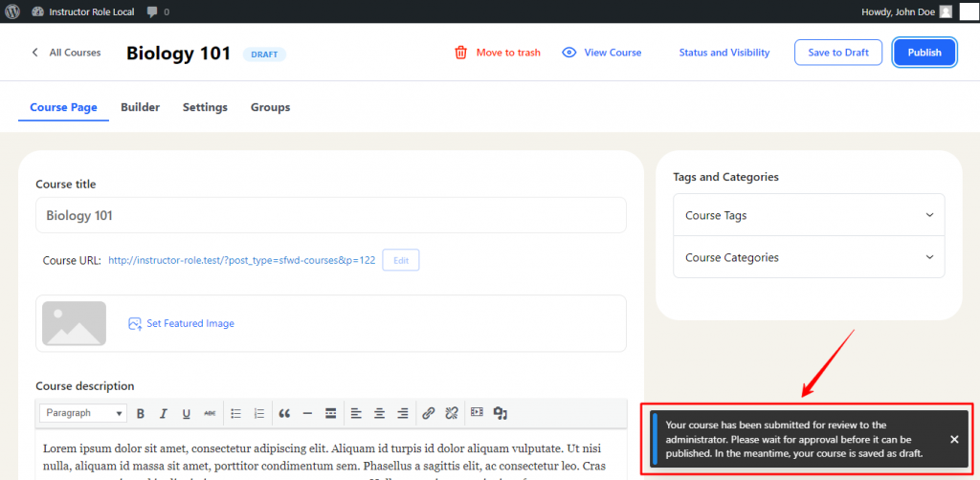The image size is (980, 480).
Task: Open the Paragraph format dropdown
Action: pyautogui.click(x=82, y=413)
